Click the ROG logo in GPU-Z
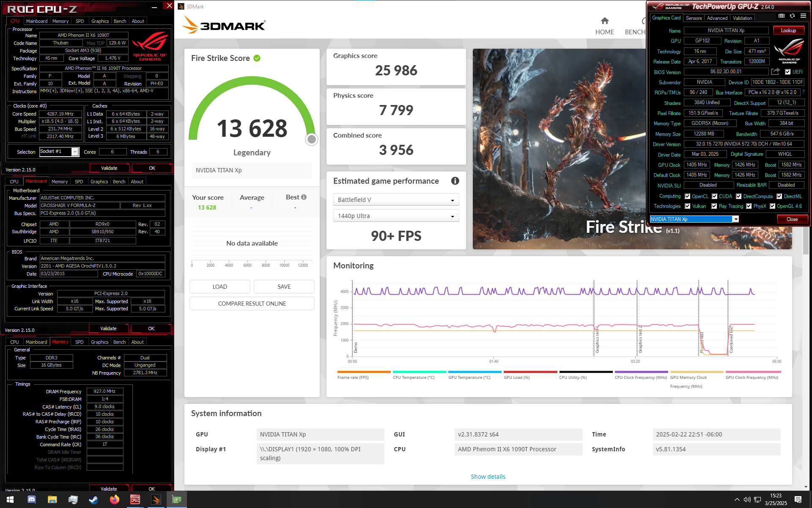Viewport: 812px width, 508px height. click(x=789, y=51)
